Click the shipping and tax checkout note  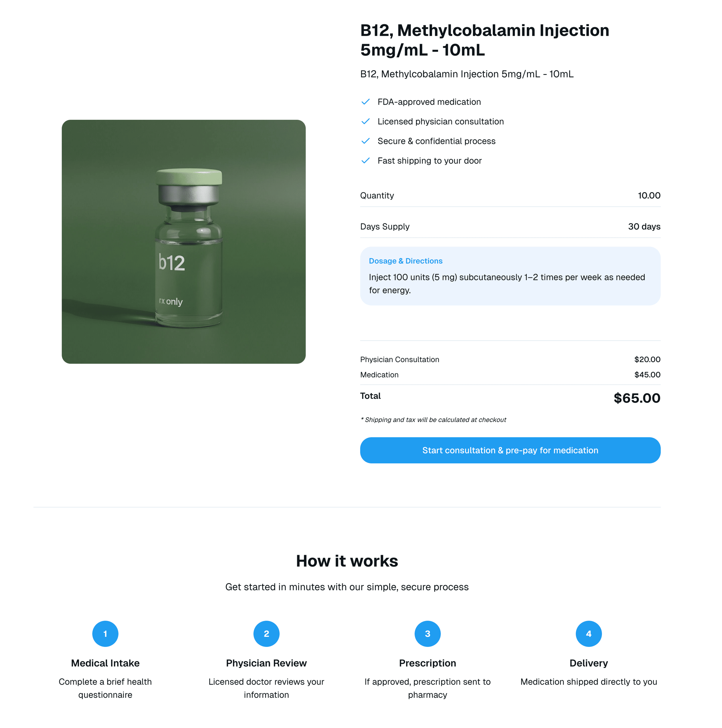click(433, 420)
